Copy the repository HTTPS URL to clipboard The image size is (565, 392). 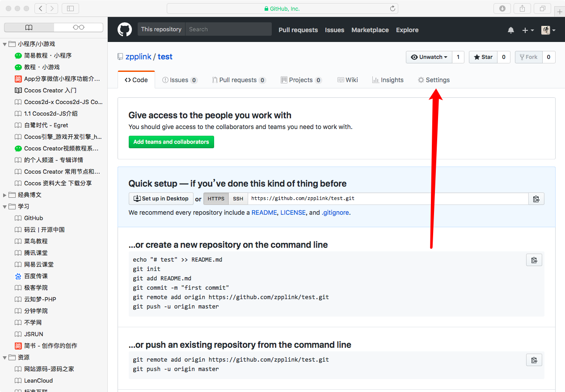pos(536,199)
